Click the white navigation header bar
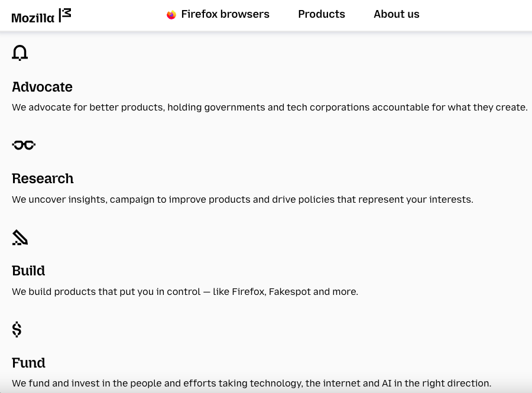This screenshot has height=393, width=532. click(266, 15)
